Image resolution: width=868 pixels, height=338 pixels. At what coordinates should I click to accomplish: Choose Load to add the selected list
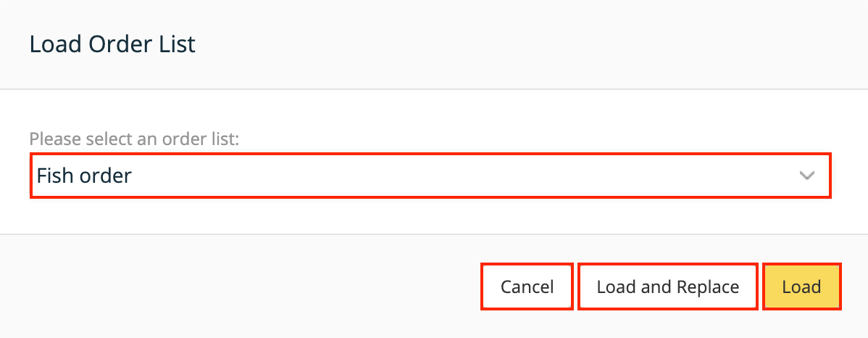click(x=801, y=287)
